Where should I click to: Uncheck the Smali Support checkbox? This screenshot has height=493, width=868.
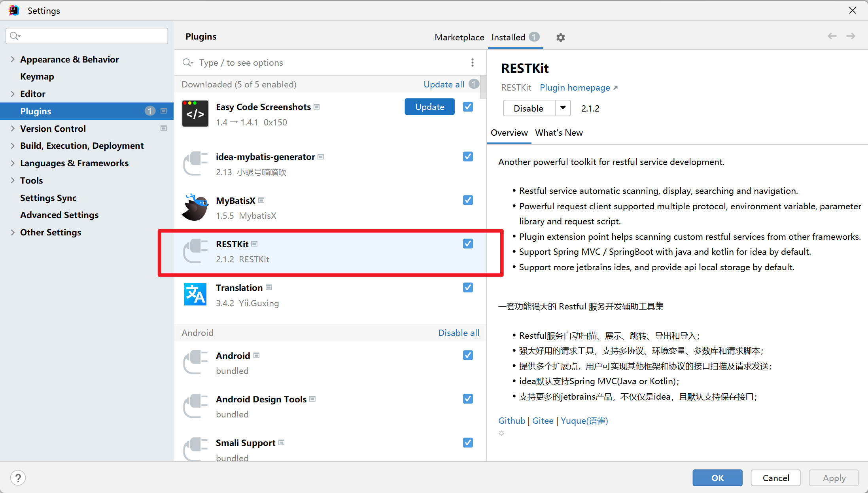click(x=468, y=443)
